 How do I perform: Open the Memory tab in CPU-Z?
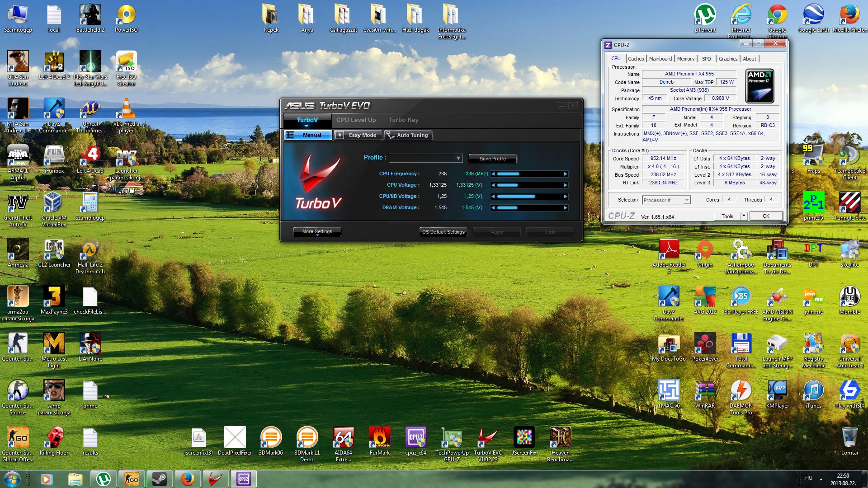(685, 59)
